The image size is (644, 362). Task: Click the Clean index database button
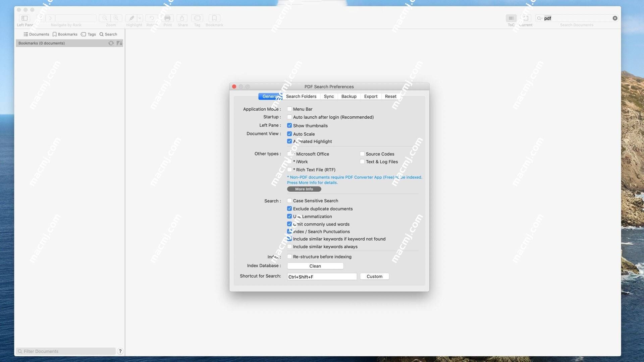click(315, 266)
